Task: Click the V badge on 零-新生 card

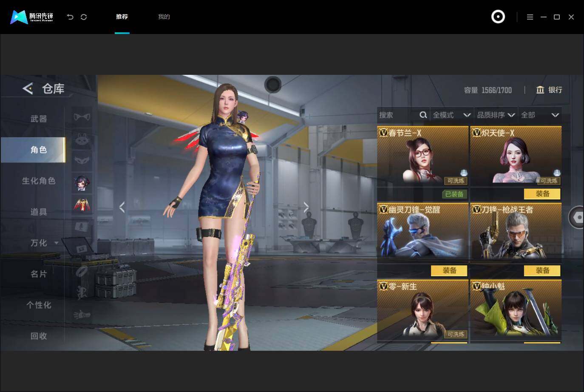Action: point(383,286)
